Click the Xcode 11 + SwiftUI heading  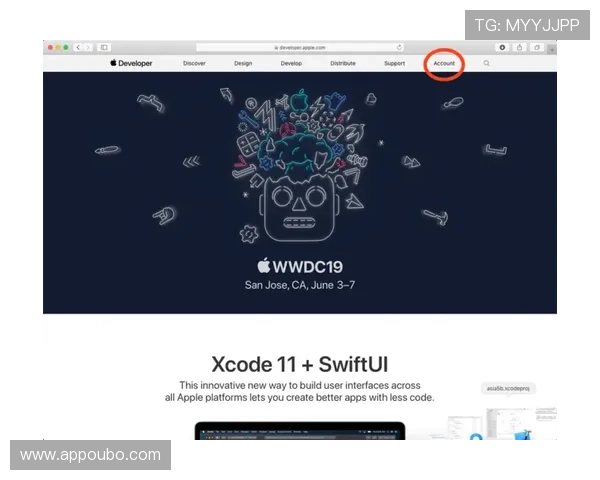click(299, 363)
